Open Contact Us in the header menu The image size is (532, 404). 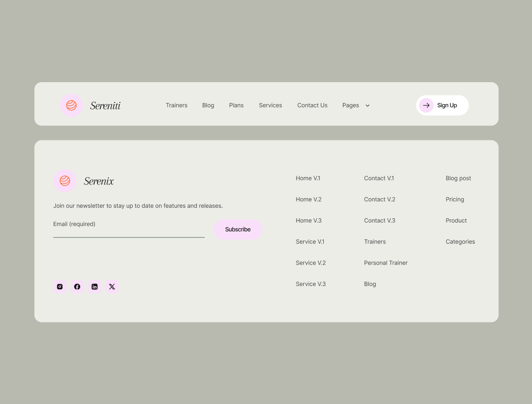point(312,106)
